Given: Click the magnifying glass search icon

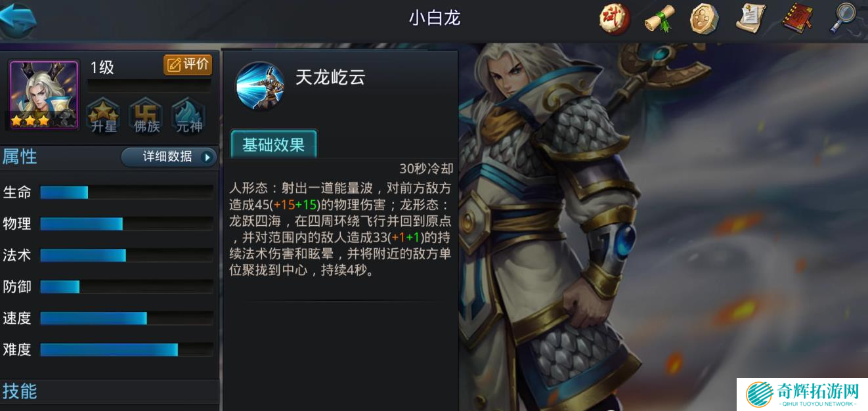Looking at the screenshot, I should (x=842, y=18).
